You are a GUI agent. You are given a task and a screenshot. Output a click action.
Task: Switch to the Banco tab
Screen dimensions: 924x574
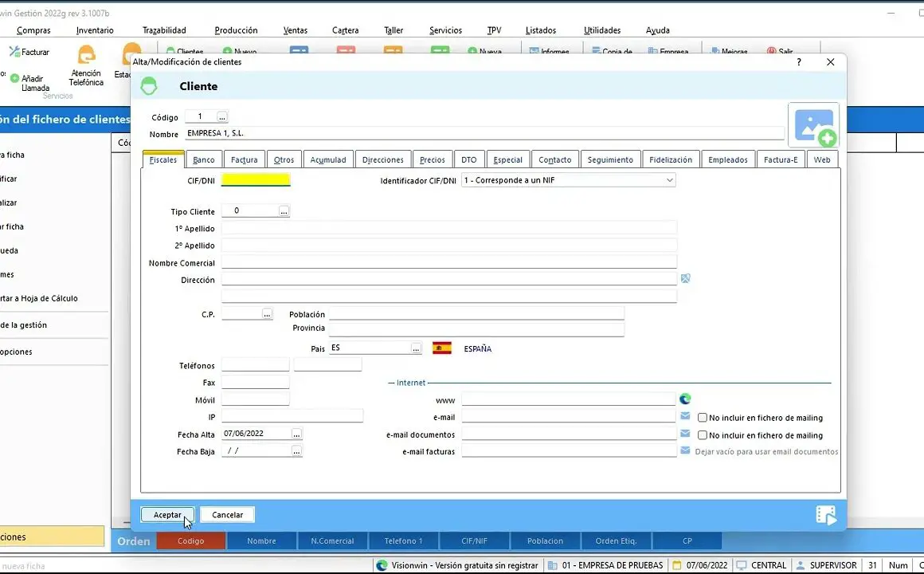tap(204, 159)
